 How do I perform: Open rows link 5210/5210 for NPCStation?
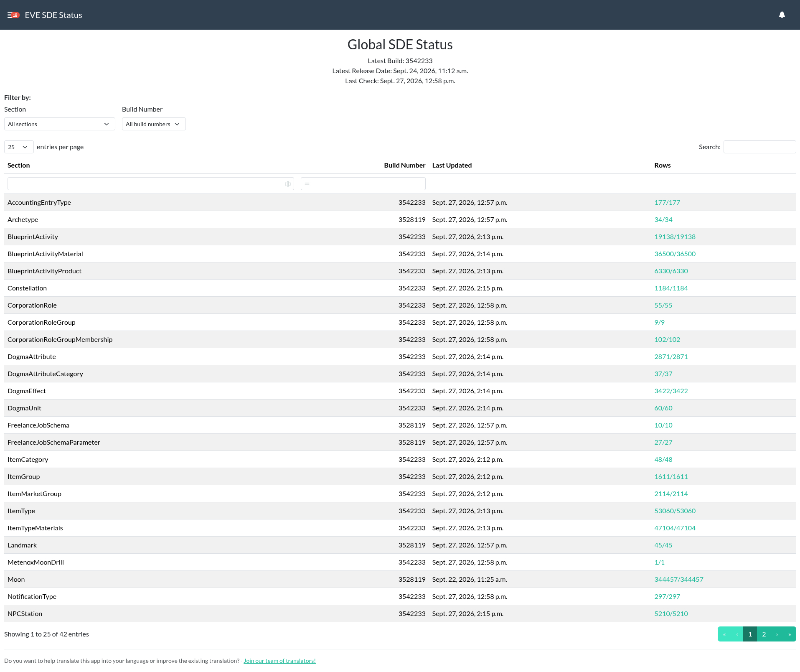[x=671, y=614]
